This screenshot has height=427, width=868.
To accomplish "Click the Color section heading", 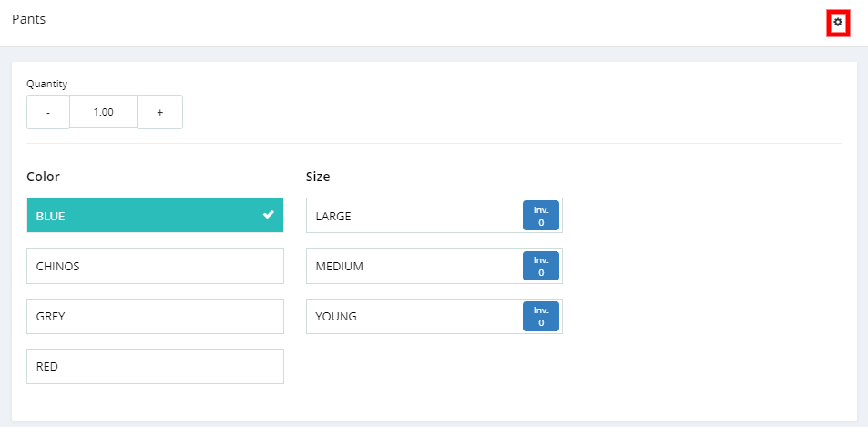I will [43, 177].
